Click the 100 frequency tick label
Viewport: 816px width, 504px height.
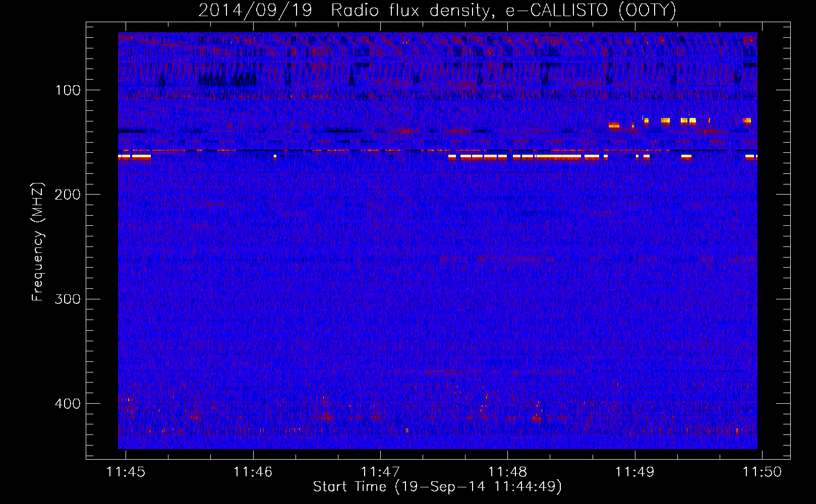(x=68, y=90)
